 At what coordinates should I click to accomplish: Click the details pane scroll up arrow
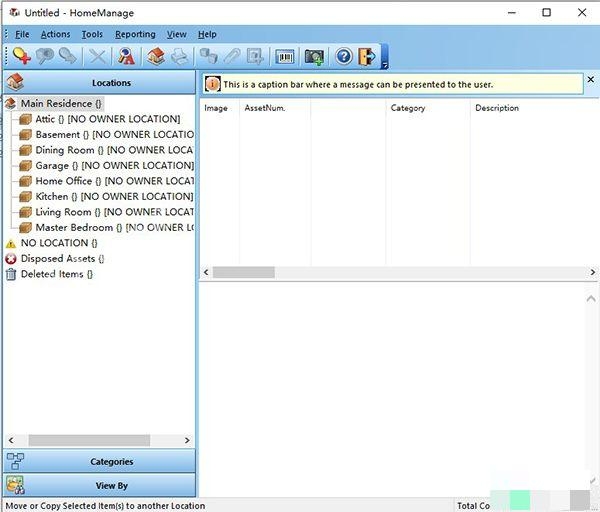(x=591, y=298)
